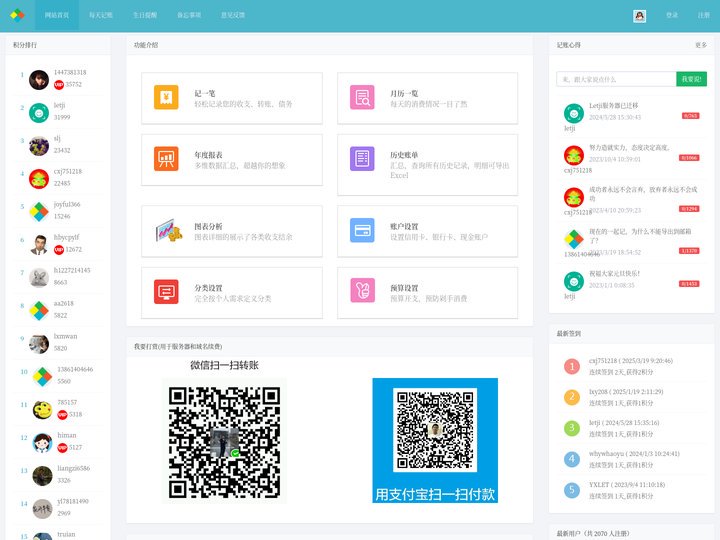Click the WeChat transfer QR code

tap(225, 442)
